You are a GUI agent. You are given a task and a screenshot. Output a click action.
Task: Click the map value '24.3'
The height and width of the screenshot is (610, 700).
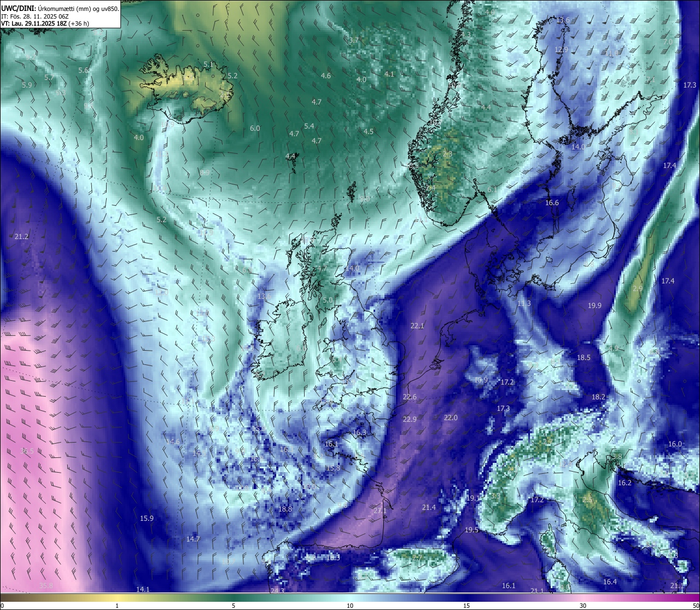pos(278,590)
